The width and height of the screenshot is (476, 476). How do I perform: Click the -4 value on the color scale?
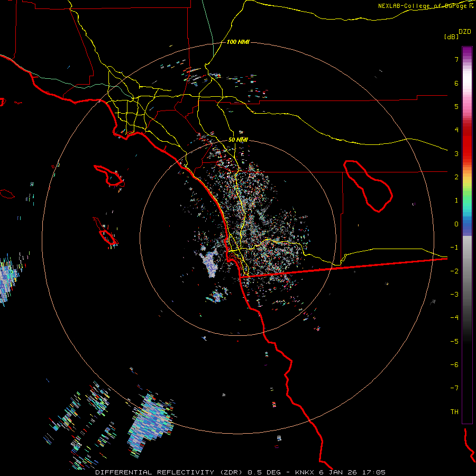point(454,318)
